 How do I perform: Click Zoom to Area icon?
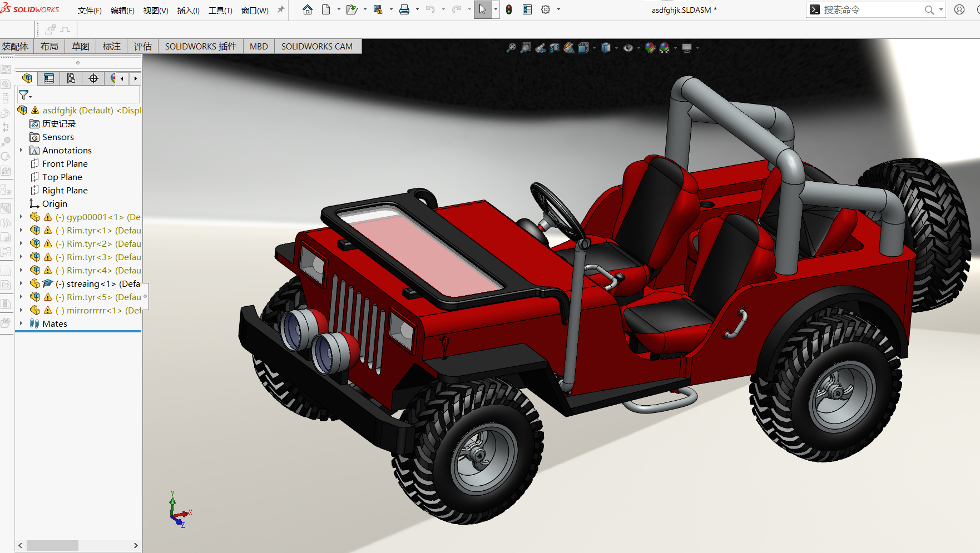(526, 48)
